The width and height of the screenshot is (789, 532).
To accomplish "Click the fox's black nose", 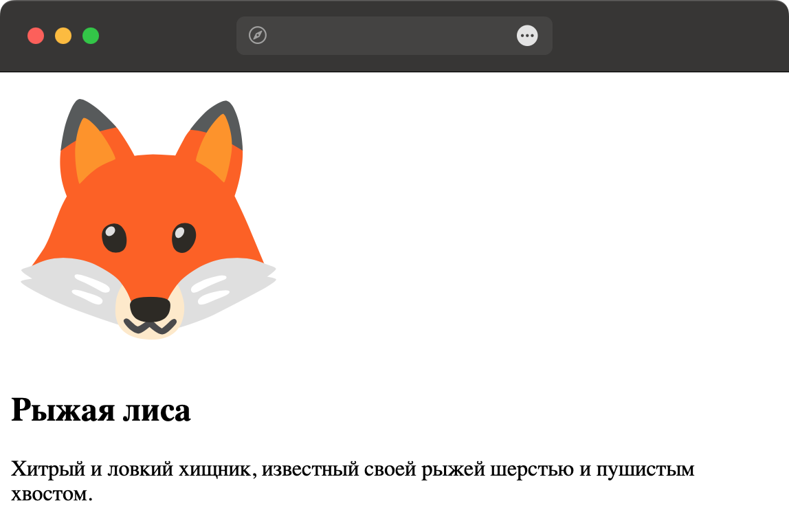I will coord(150,309).
